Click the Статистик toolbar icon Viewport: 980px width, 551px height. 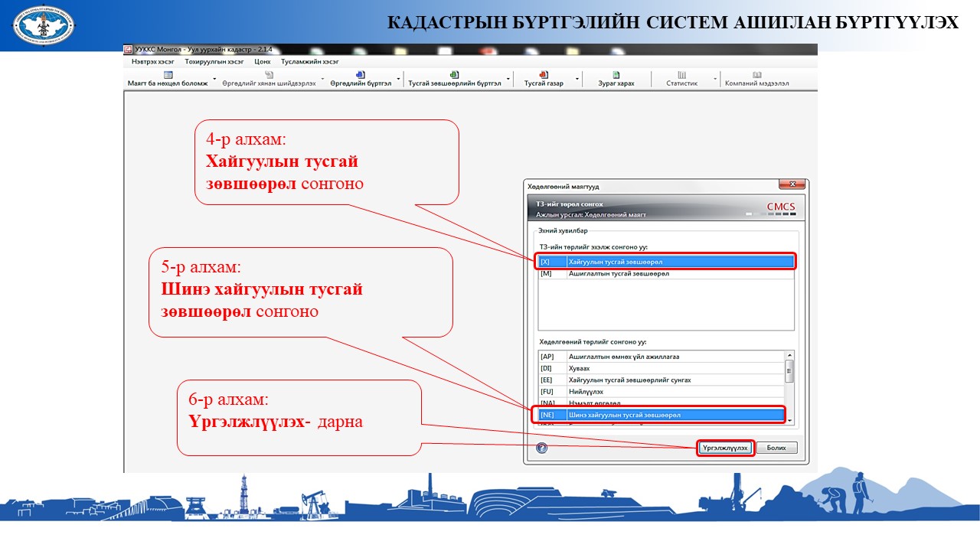(x=681, y=75)
